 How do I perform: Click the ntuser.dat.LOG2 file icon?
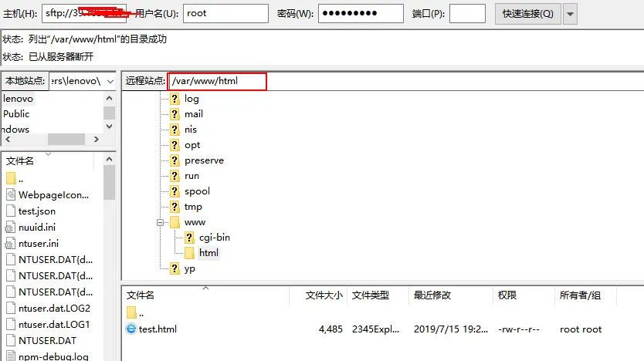point(11,308)
